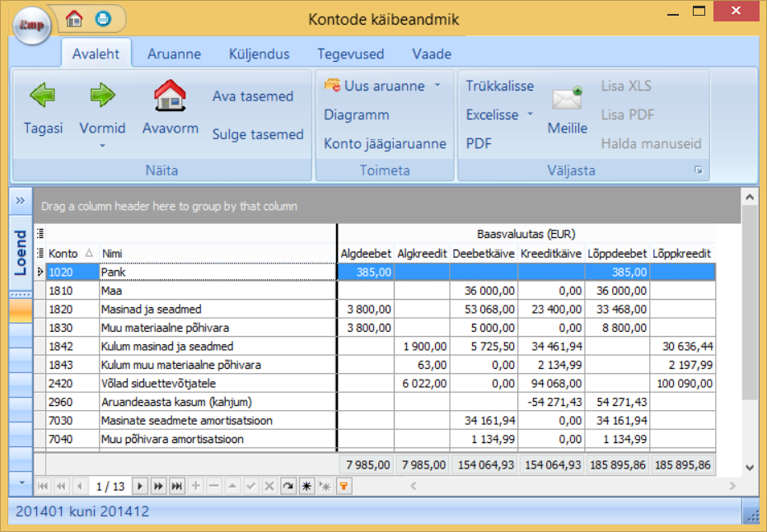Click the Meilile envelope icon
Image resolution: width=767 pixels, height=532 pixels.
[567, 99]
